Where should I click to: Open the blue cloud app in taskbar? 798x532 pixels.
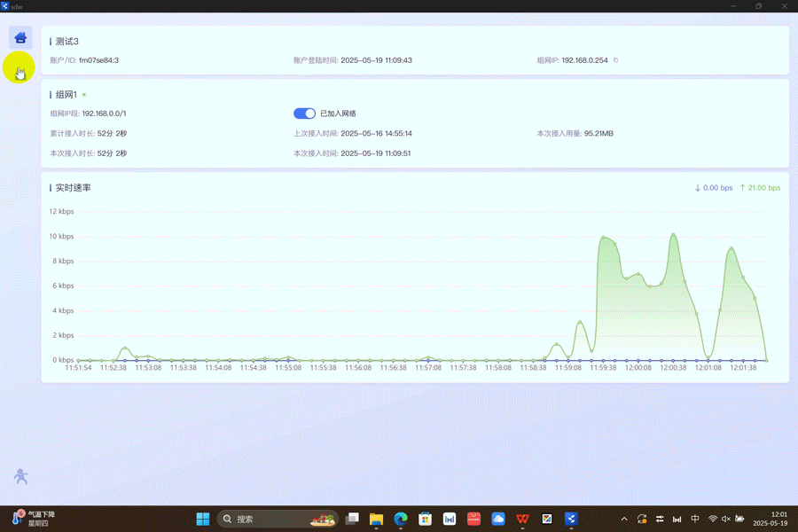498,519
